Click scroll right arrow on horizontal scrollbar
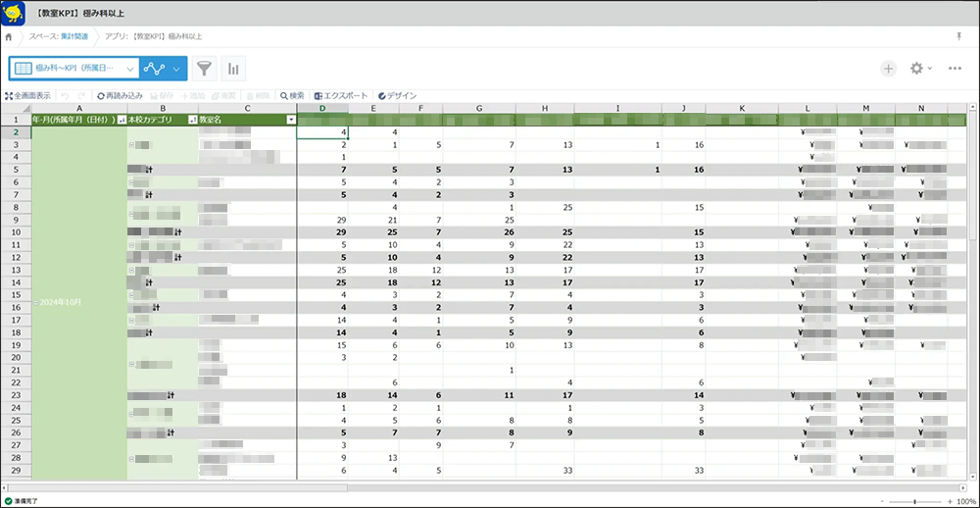 point(963,487)
